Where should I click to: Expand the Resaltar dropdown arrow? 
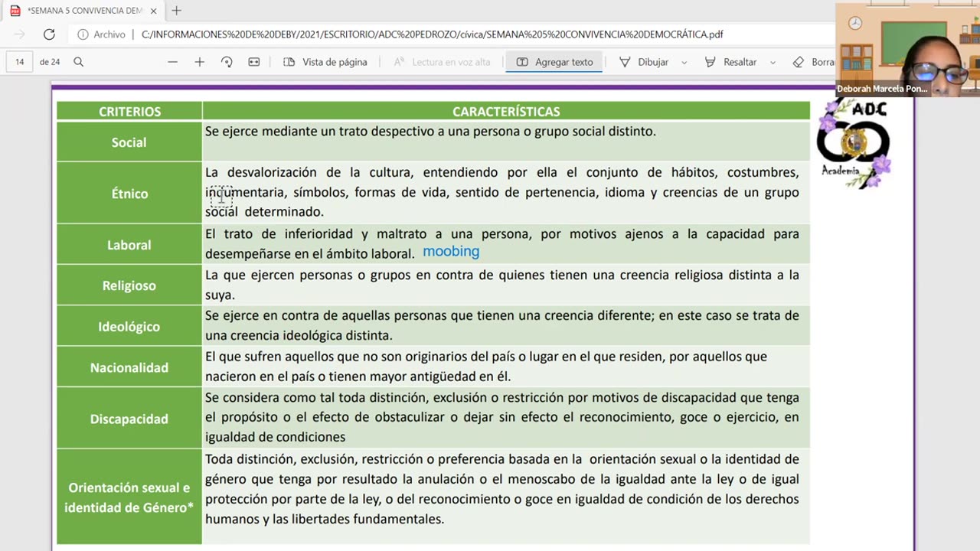click(x=773, y=62)
